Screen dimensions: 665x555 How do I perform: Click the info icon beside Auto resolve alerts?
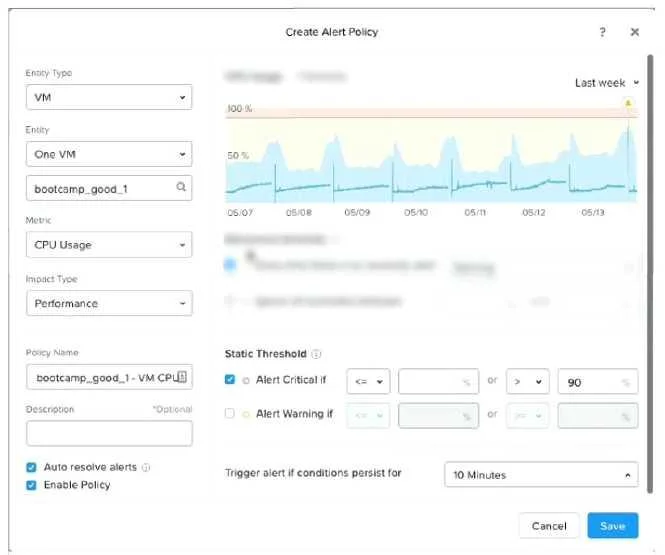click(x=146, y=467)
